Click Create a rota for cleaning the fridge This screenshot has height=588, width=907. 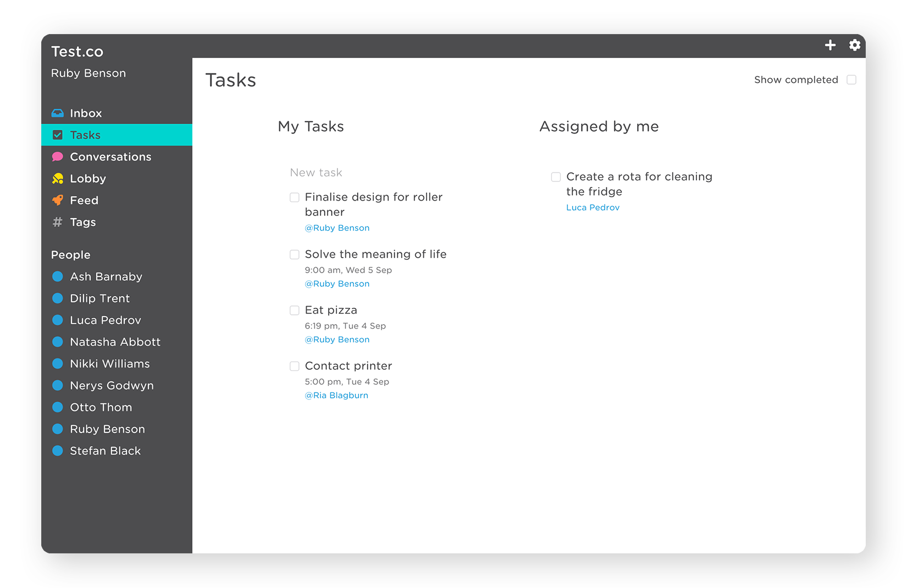[x=639, y=184]
